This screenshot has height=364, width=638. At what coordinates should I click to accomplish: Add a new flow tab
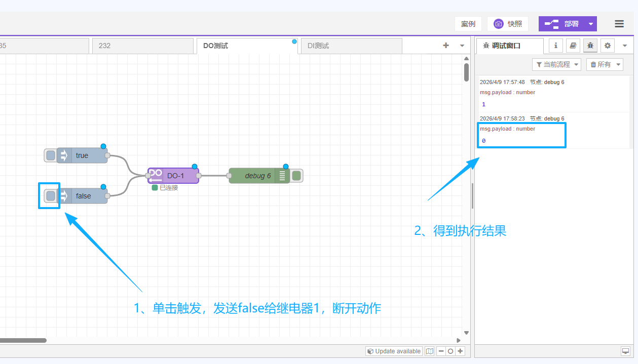click(x=446, y=46)
